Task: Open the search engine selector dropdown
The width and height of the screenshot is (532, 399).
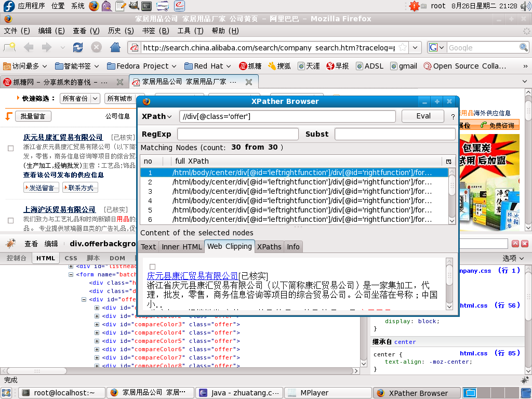Action: click(437, 47)
